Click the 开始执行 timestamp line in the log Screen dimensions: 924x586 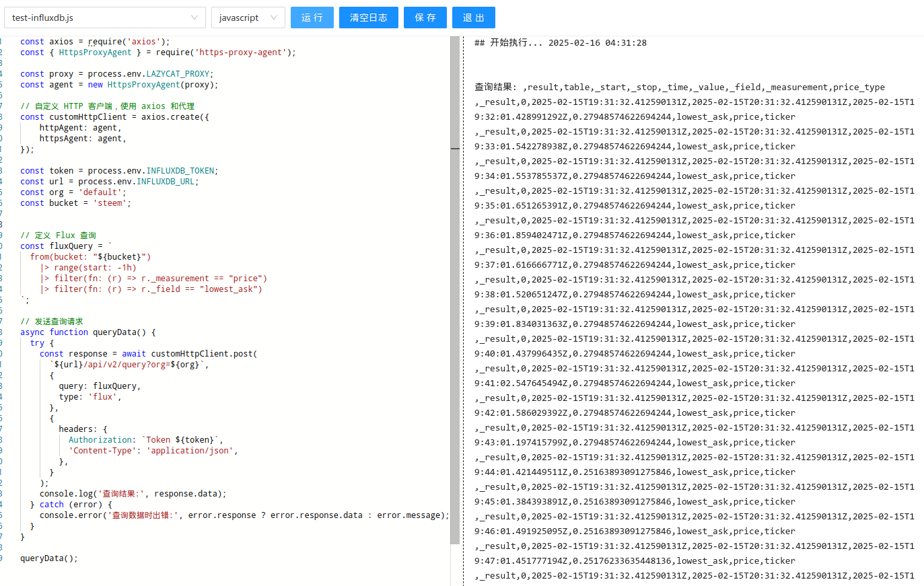click(560, 43)
